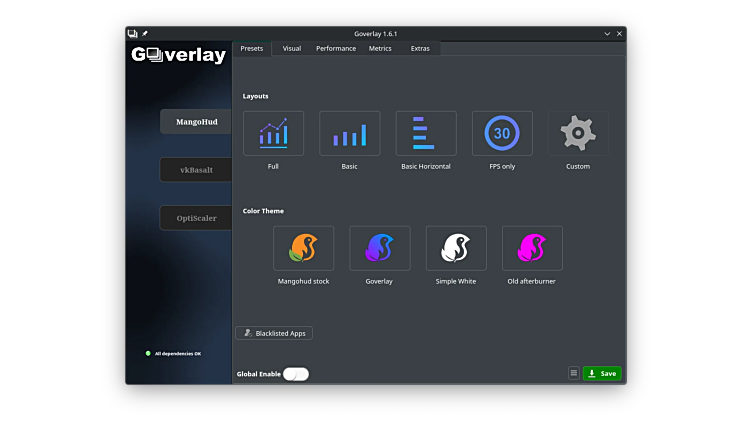Switch to the Extras tab

tap(420, 48)
